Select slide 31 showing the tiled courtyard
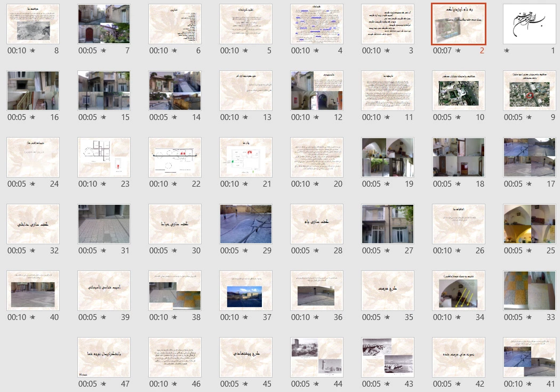 (x=104, y=225)
